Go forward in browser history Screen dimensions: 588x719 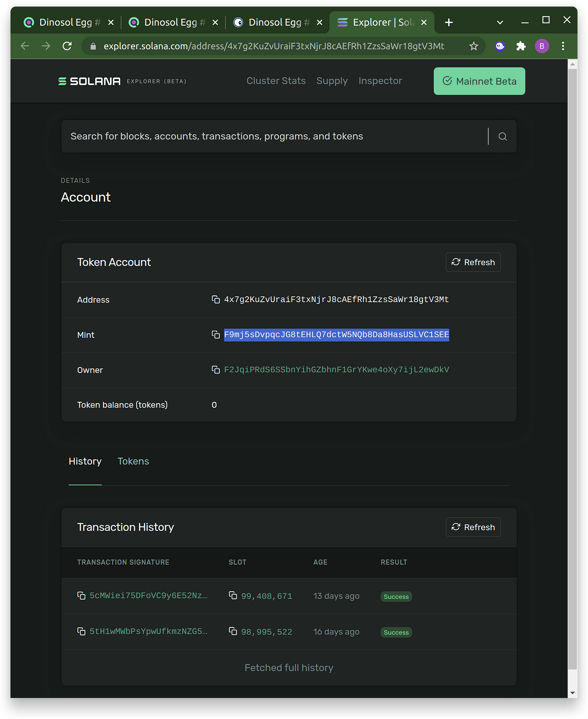pos(46,46)
